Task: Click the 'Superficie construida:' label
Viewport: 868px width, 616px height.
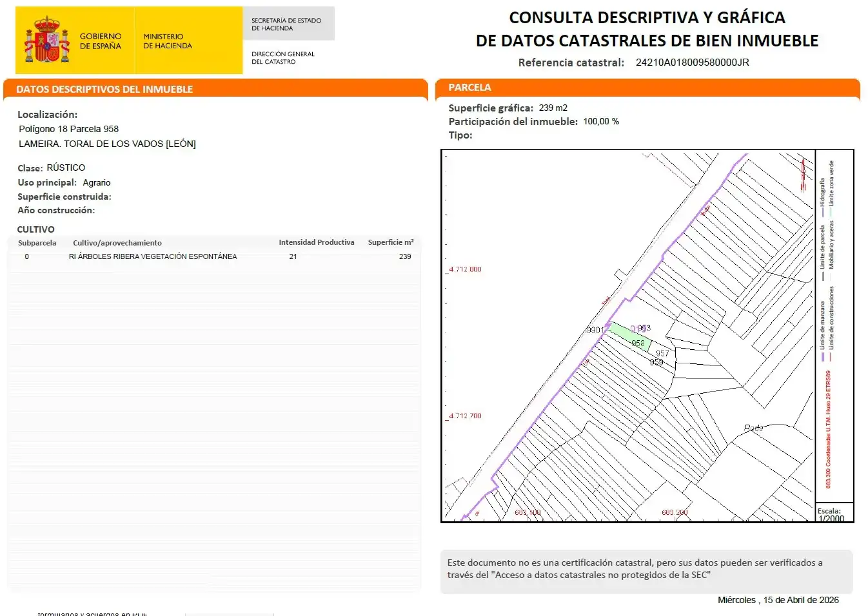Action: coord(64,197)
